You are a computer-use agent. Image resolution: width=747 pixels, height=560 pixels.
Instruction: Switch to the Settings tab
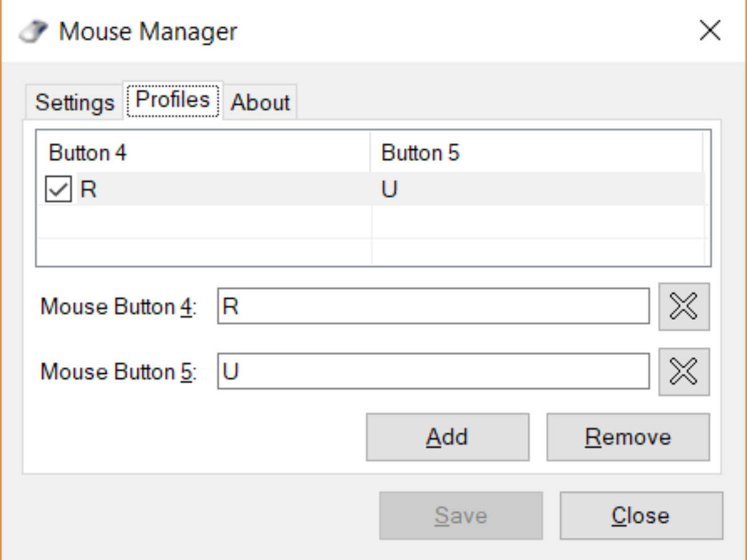pos(75,102)
